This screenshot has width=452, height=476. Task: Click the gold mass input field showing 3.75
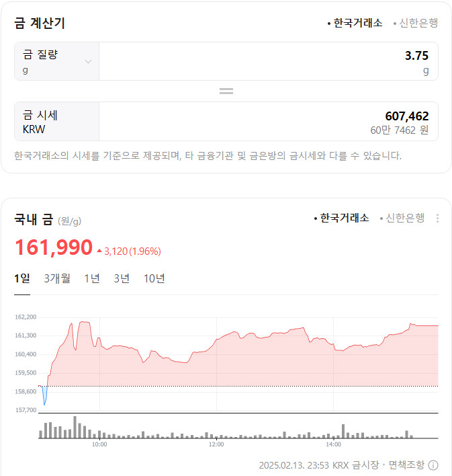269,61
